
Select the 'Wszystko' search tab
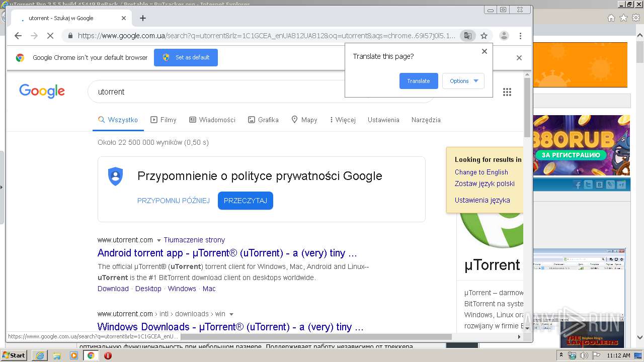[118, 120]
